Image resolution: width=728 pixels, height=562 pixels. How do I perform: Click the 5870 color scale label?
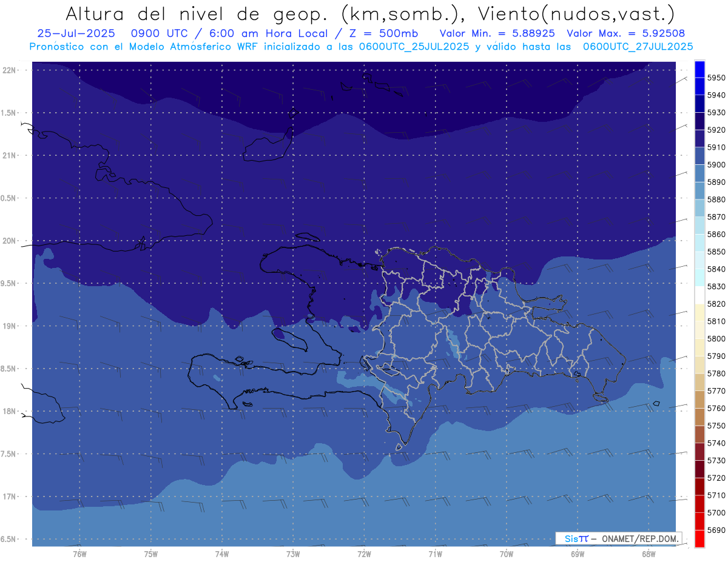716,217
